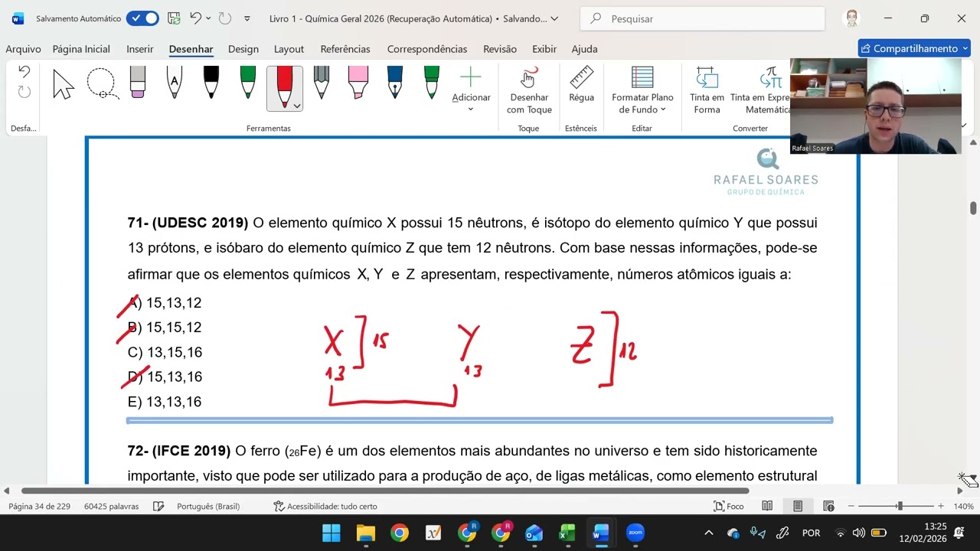This screenshot has height=551, width=980.
Task: Open the Layout tab
Action: [289, 49]
